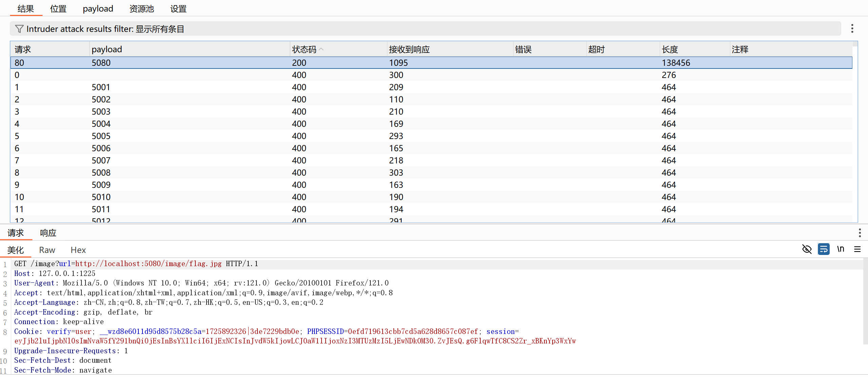Open request panel three-dot menu

pyautogui.click(x=859, y=233)
